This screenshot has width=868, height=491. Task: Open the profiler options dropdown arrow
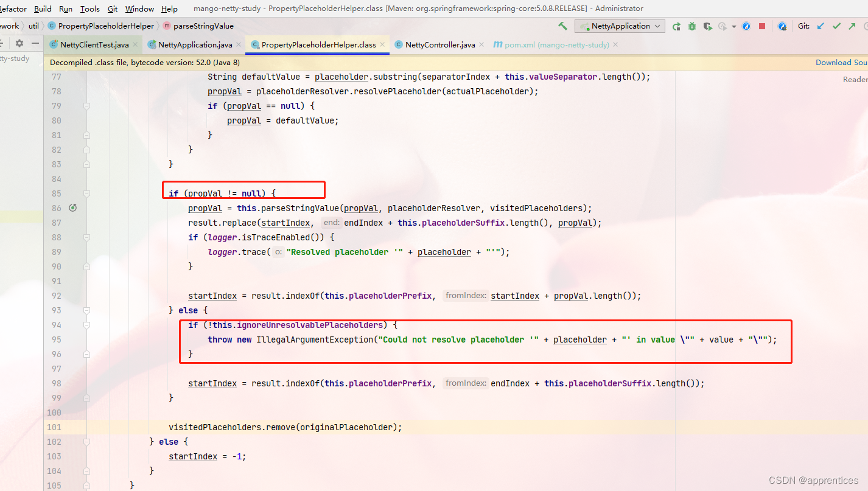coord(734,26)
